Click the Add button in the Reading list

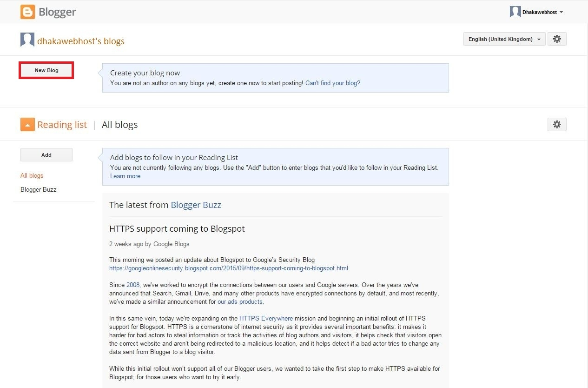46,155
